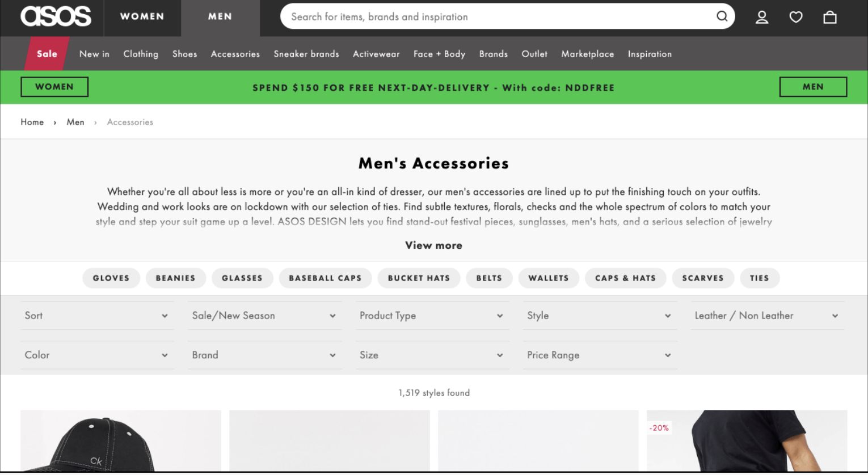Select the BUCKET HATS category pill
Image resolution: width=868 pixels, height=475 pixels.
[419, 278]
